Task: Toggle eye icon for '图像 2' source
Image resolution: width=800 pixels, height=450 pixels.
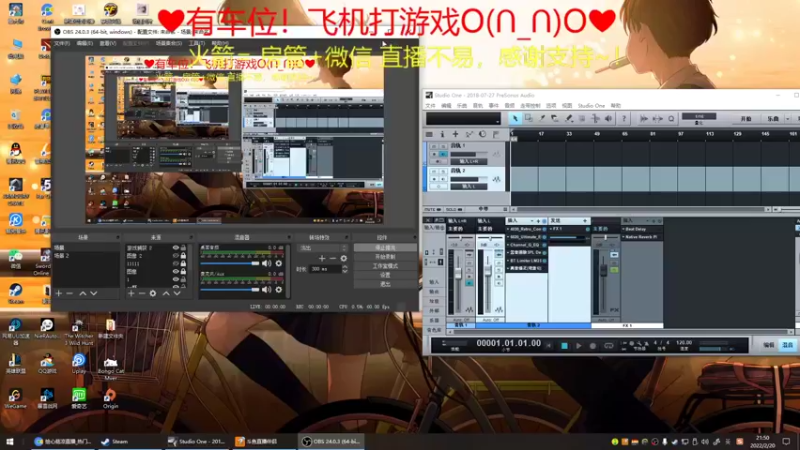Action: (176, 256)
